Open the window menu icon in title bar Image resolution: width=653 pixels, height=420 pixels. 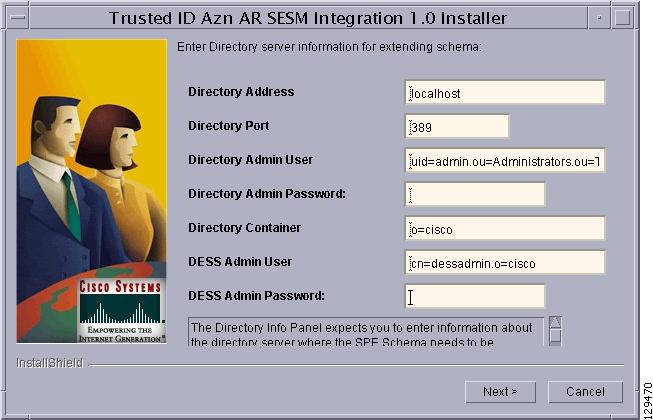pyautogui.click(x=17, y=18)
